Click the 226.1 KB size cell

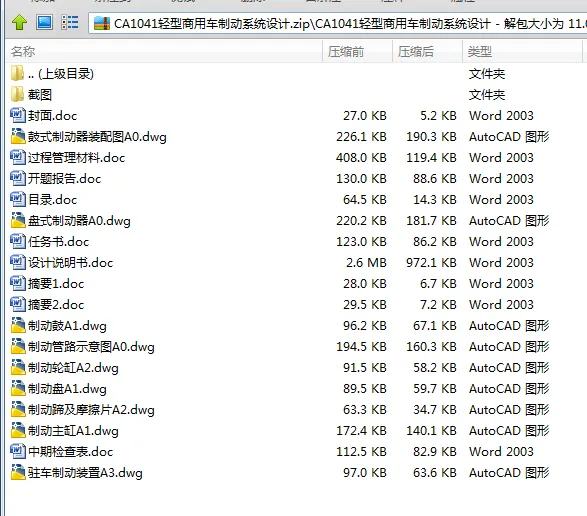click(361, 137)
